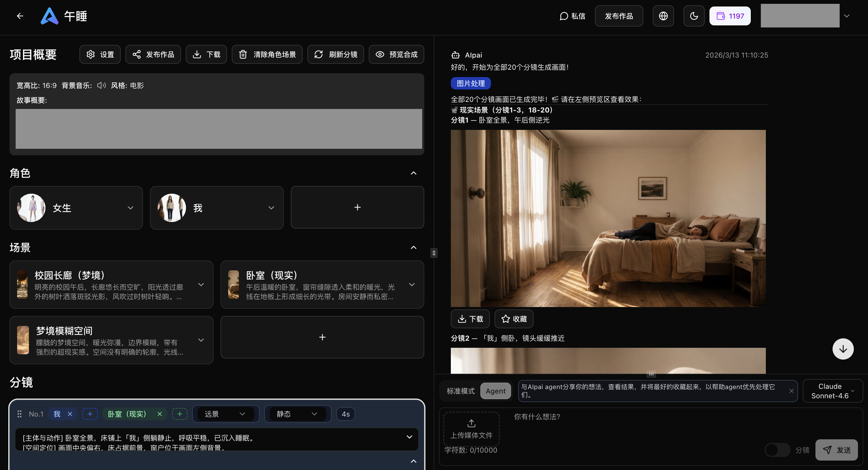Click 上传媒体文件 upload area

click(471, 429)
